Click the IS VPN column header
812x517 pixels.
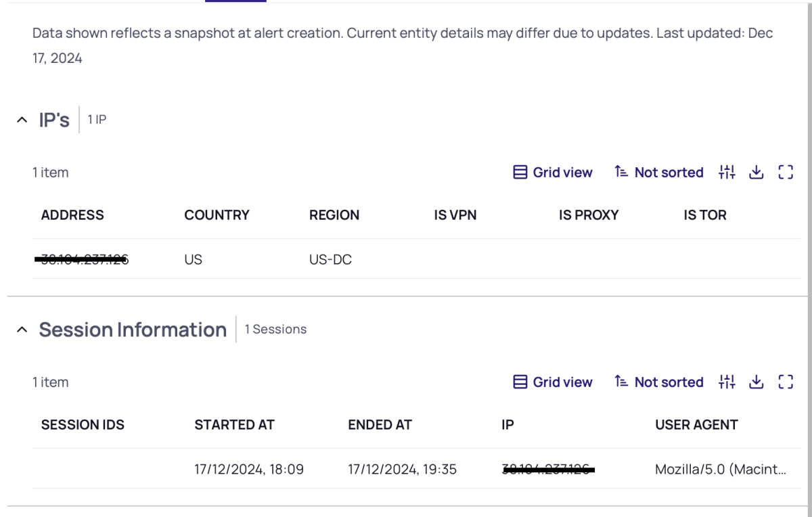(x=455, y=215)
